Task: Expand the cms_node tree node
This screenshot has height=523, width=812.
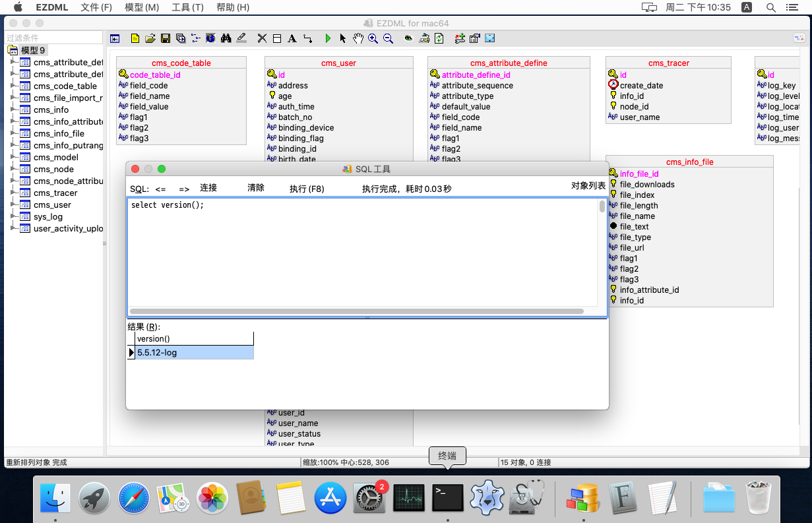Action: (x=13, y=169)
